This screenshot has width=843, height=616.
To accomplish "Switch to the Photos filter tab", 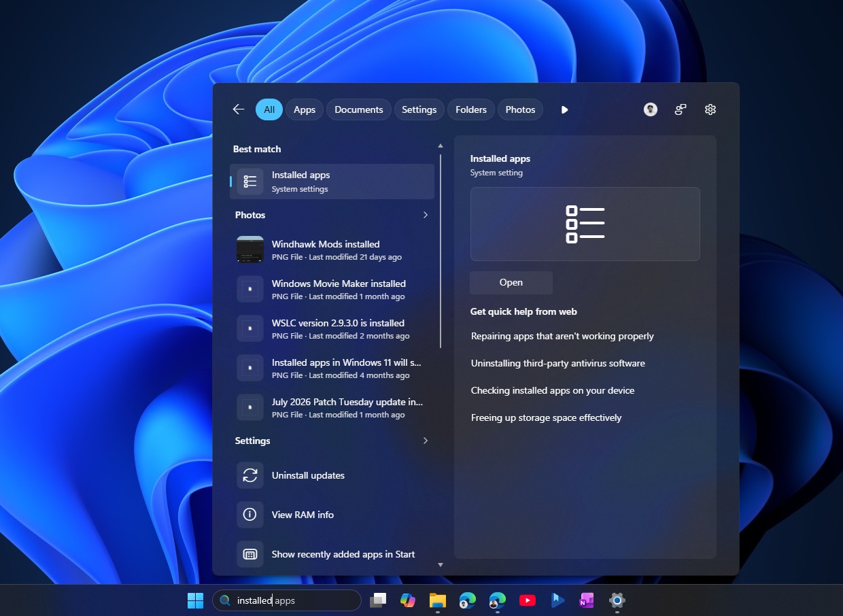I will [x=521, y=109].
